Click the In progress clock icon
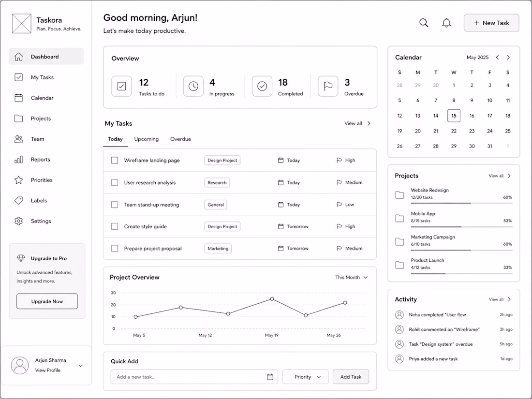This screenshot has width=532, height=399. (193, 86)
